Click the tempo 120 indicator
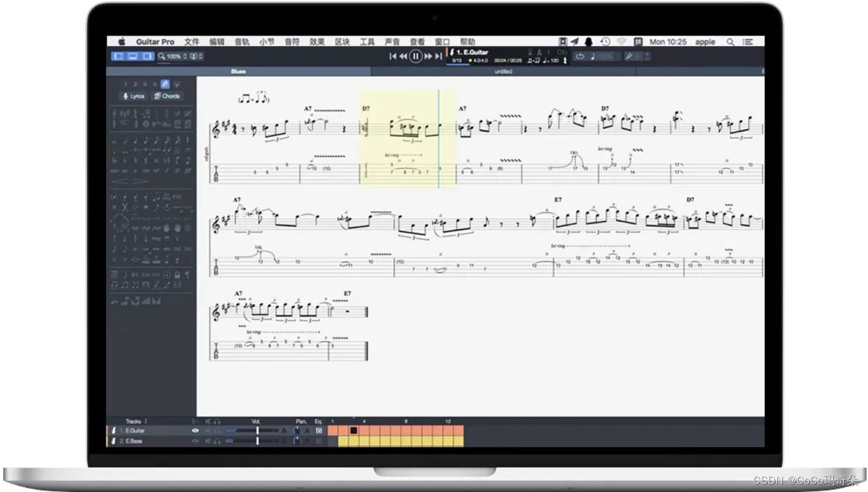This screenshot has height=492, width=868. [551, 61]
